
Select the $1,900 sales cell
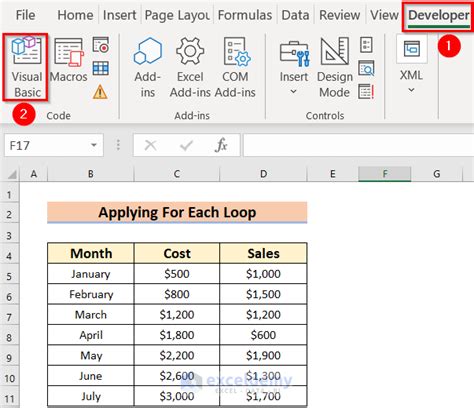[263, 355]
